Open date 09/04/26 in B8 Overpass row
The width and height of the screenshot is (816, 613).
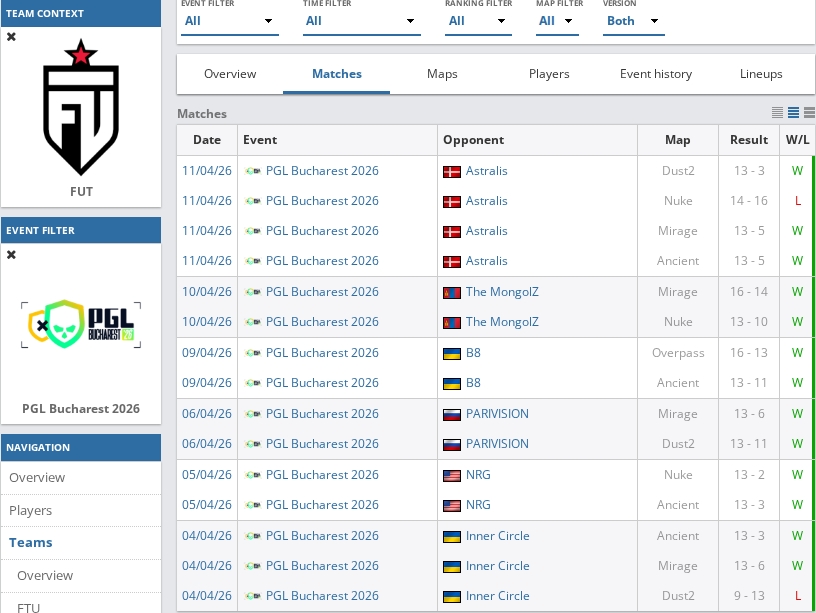tap(207, 353)
